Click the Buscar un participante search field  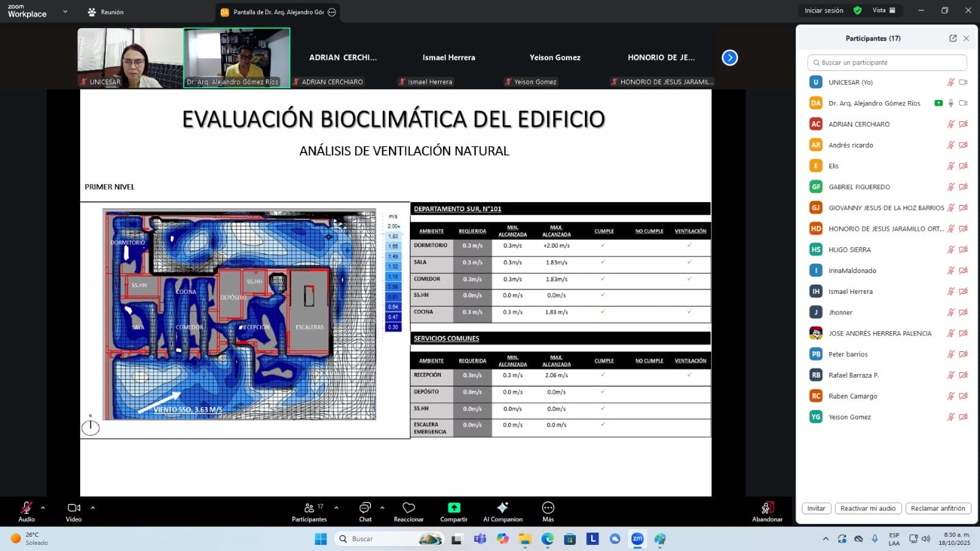point(887,62)
